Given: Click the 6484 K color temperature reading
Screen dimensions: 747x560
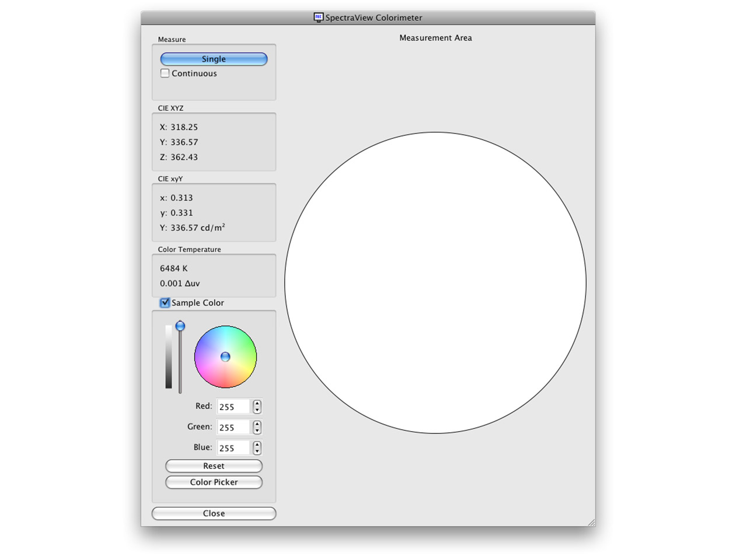Looking at the screenshot, I should [173, 268].
